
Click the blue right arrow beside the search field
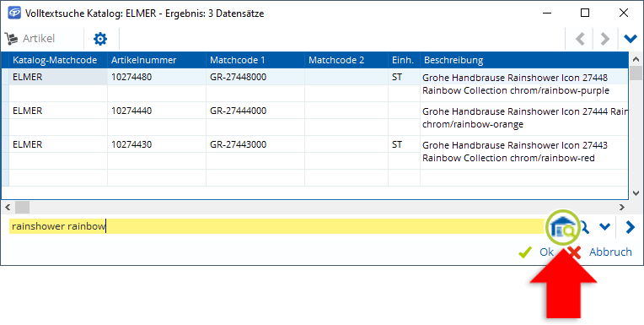630,227
